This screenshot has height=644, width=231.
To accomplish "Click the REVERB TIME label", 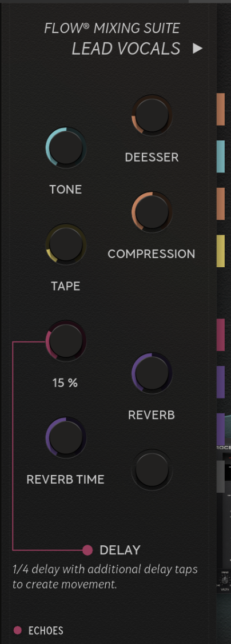I will (65, 480).
